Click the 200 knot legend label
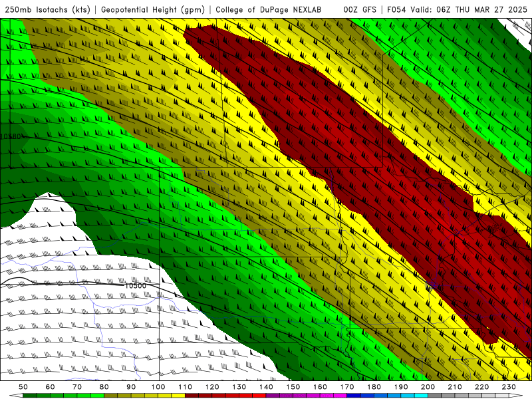 pos(428,387)
